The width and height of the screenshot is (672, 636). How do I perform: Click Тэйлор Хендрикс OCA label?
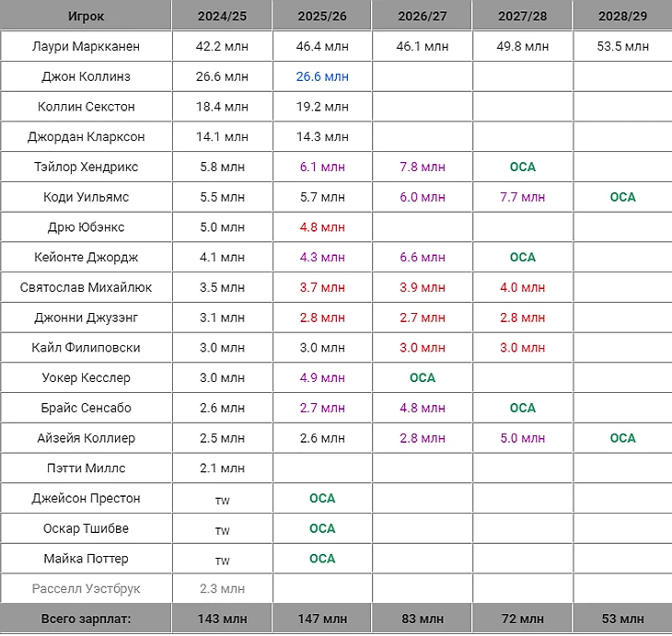(522, 168)
